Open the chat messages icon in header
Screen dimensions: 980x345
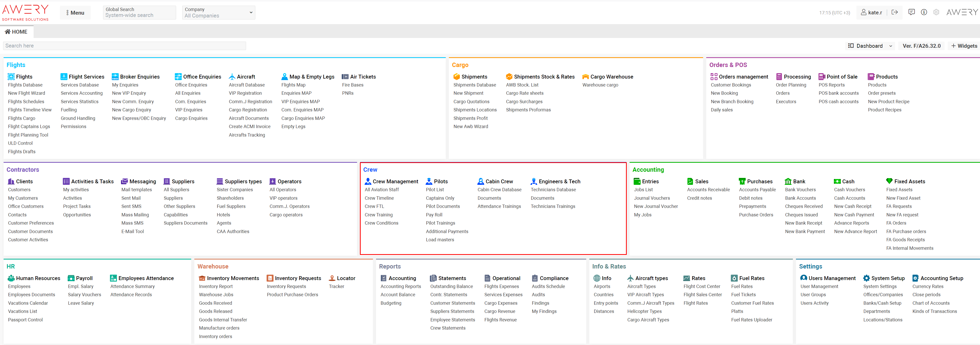click(x=911, y=12)
